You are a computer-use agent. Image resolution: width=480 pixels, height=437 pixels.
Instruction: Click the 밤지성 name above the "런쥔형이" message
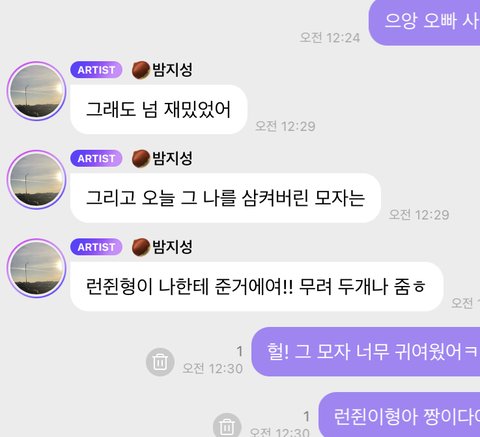[172, 247]
